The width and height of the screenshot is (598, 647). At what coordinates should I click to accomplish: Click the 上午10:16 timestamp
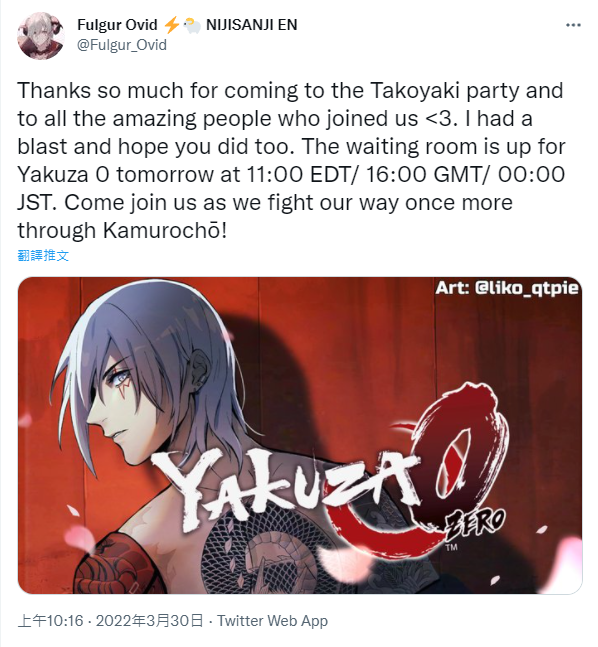(50, 621)
